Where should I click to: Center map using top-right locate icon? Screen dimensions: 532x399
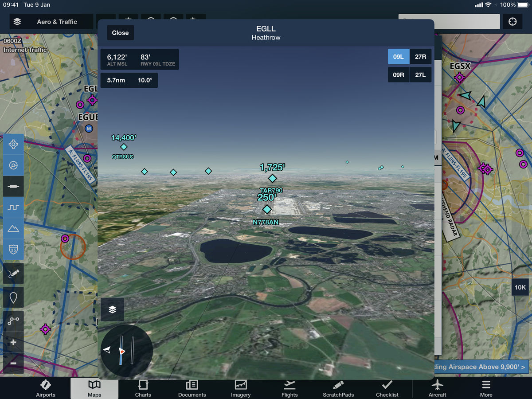tap(512, 22)
